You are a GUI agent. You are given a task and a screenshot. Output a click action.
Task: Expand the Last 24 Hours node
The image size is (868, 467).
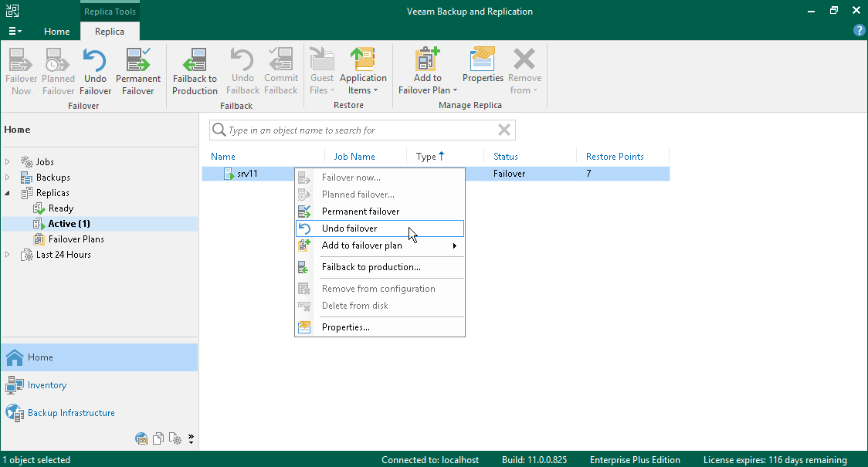[x=8, y=255]
